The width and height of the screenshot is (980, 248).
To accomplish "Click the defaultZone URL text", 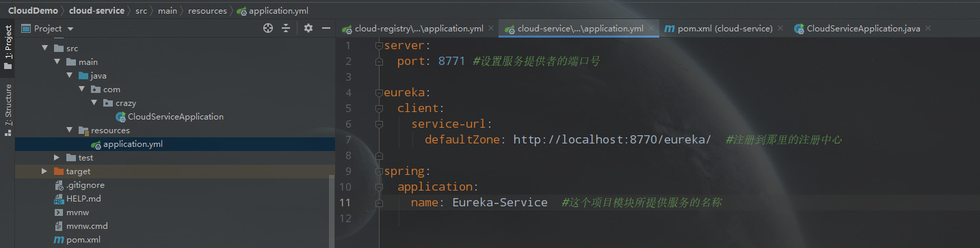I will [612, 139].
